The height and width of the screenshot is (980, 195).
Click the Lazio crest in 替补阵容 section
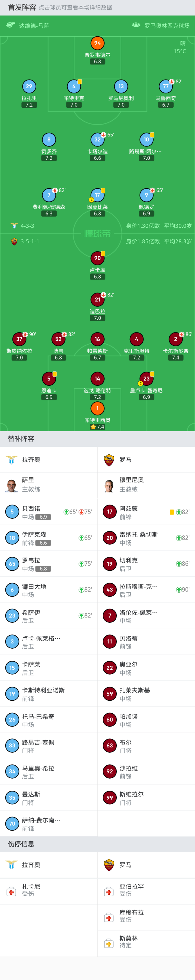coord(12,460)
